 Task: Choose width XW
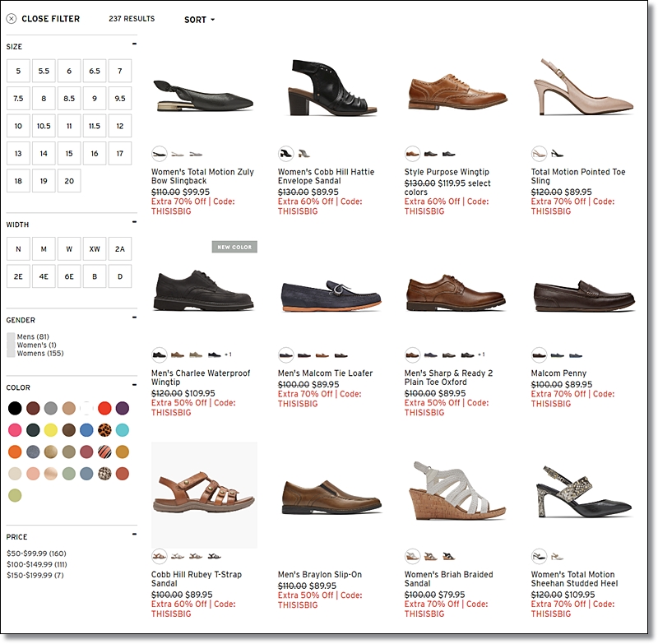[95, 249]
